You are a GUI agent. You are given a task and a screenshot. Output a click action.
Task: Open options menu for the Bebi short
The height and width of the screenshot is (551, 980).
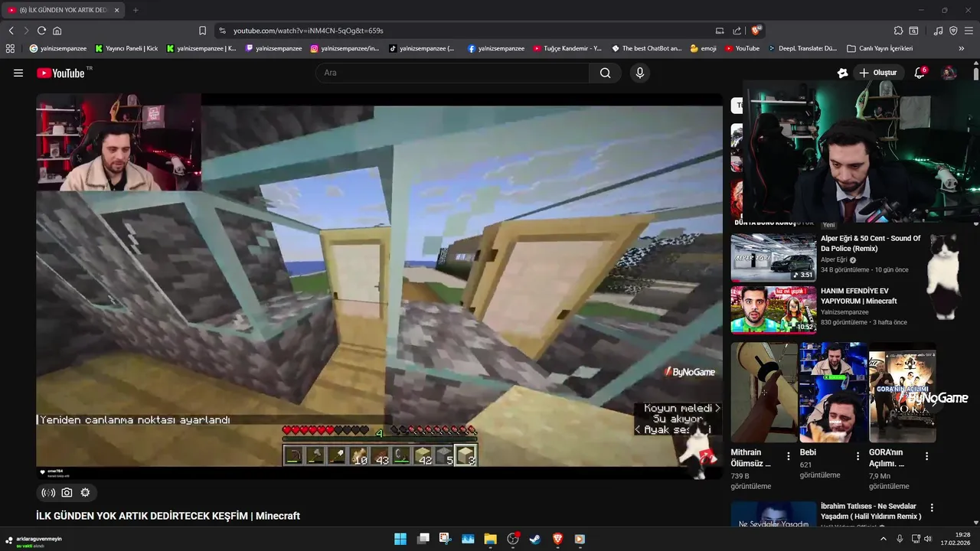(x=857, y=456)
